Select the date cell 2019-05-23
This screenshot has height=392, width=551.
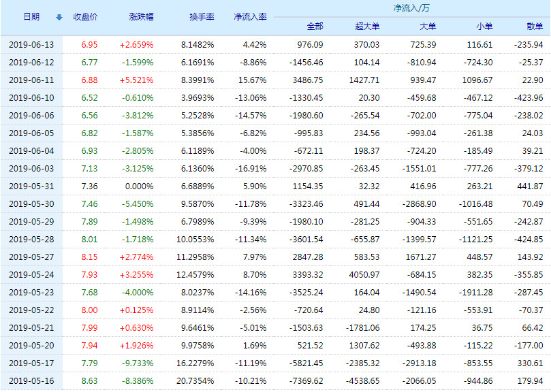[x=31, y=292]
